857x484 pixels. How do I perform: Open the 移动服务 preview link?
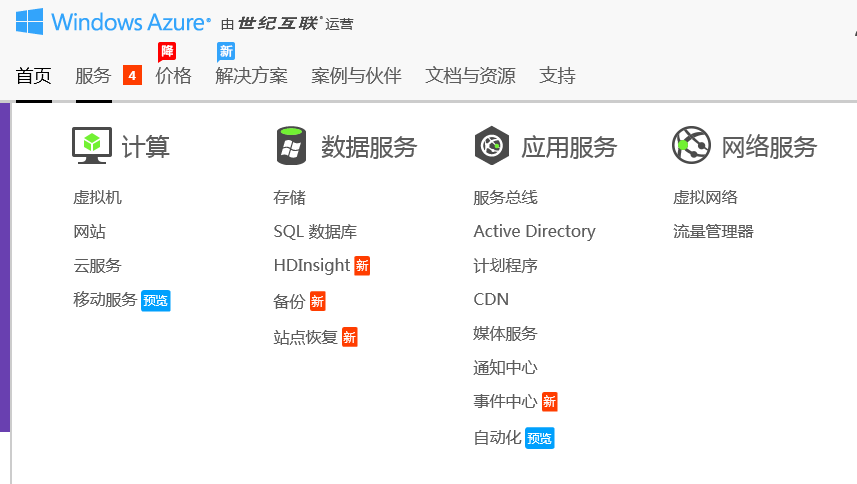105,300
